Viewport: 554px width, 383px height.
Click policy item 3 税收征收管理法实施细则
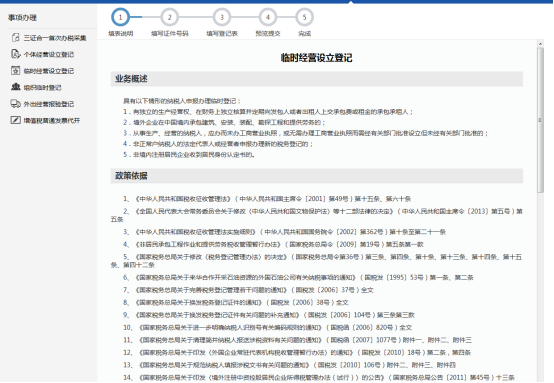click(284, 232)
